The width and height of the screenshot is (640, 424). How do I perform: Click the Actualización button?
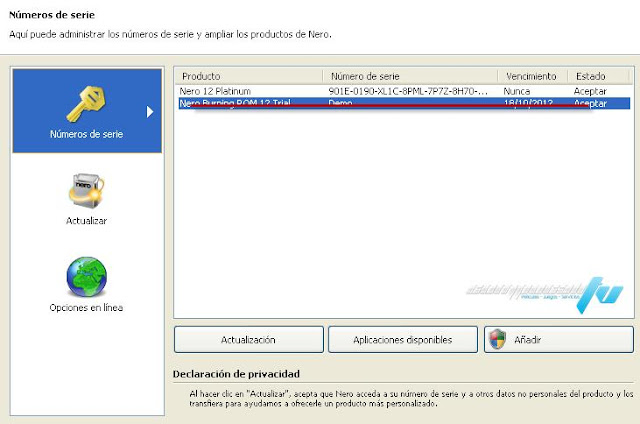249,340
